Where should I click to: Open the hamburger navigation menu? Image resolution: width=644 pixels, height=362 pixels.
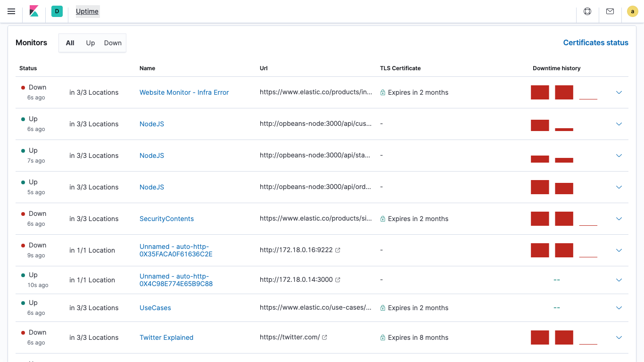click(x=11, y=11)
